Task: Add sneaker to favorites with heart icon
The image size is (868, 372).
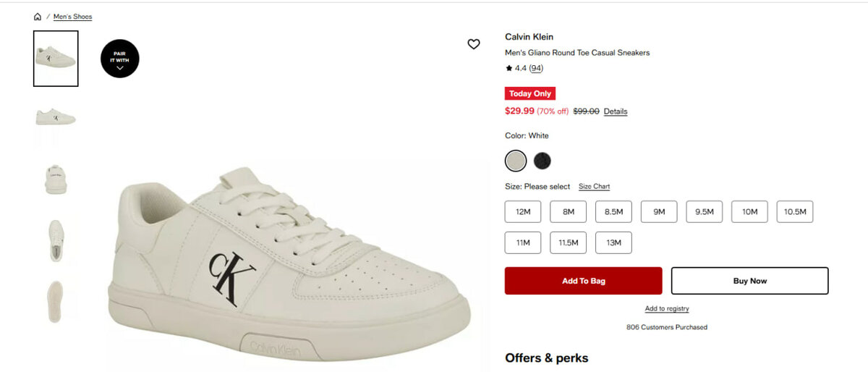Action: tap(474, 44)
